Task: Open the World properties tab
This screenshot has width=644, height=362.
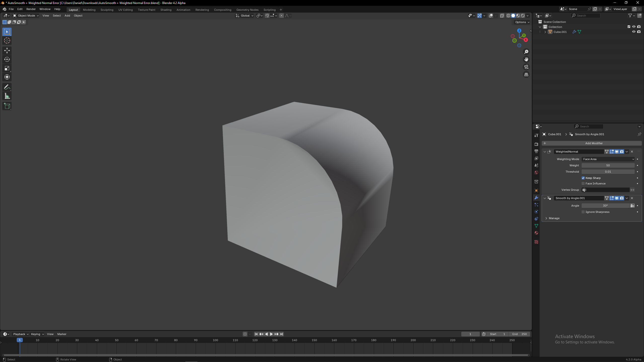Action: click(x=536, y=172)
